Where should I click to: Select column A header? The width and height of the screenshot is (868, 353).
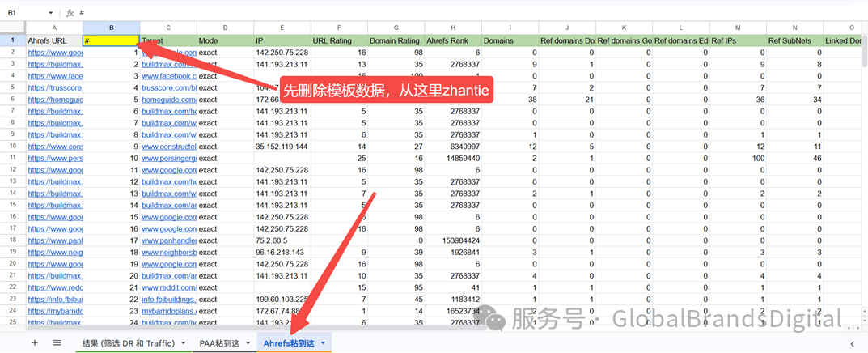pyautogui.click(x=54, y=28)
